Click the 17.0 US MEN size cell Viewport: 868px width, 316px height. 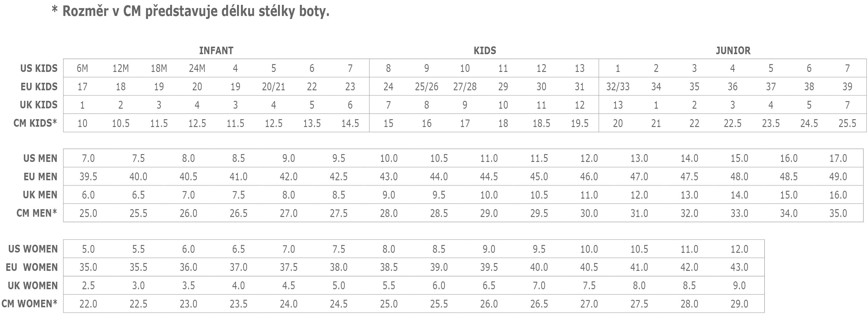[x=838, y=158]
